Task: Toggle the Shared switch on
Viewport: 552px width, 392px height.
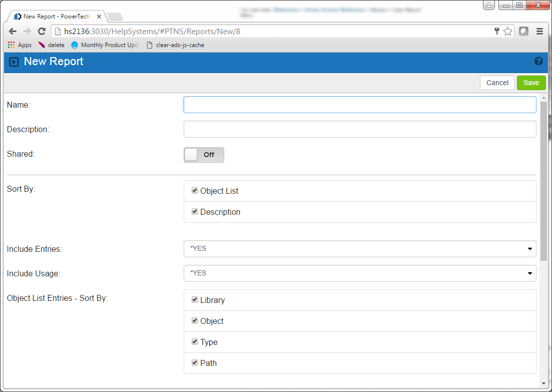Action: click(x=204, y=155)
